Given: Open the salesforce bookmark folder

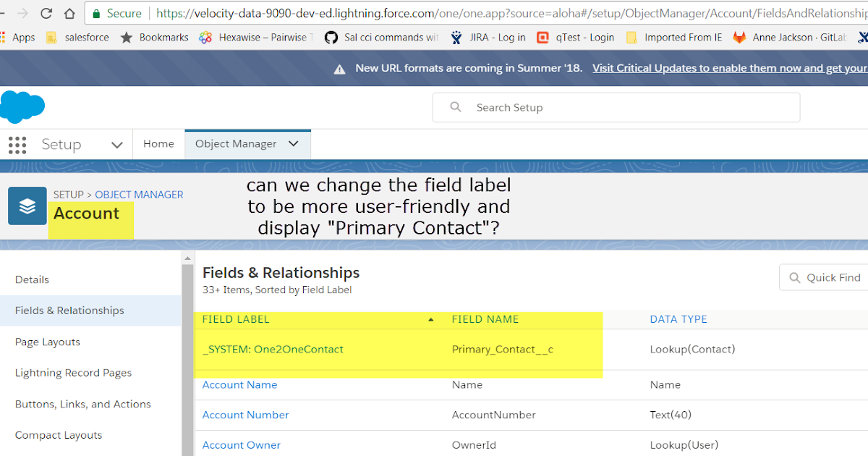Looking at the screenshot, I should click(x=76, y=38).
